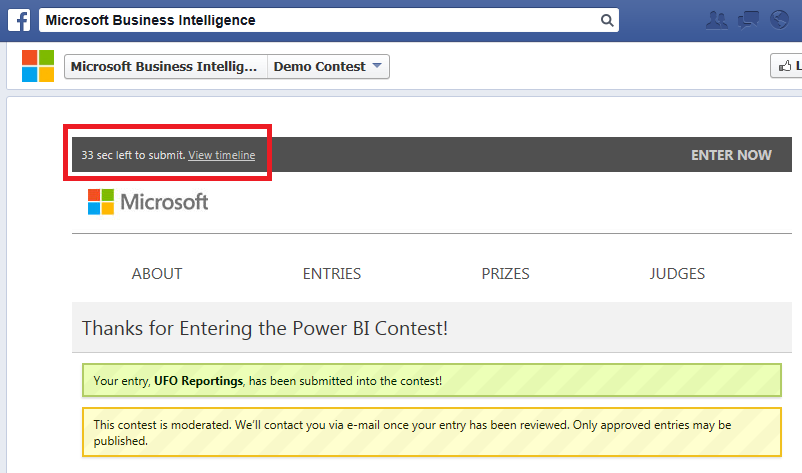Switch to the ABOUT tab

point(157,273)
